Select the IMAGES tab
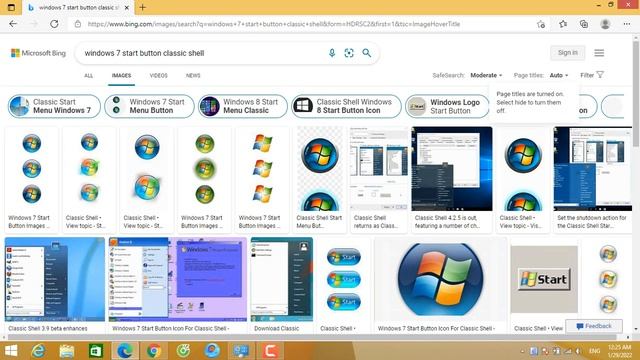Image resolution: width=640 pixels, height=360 pixels. tap(121, 76)
